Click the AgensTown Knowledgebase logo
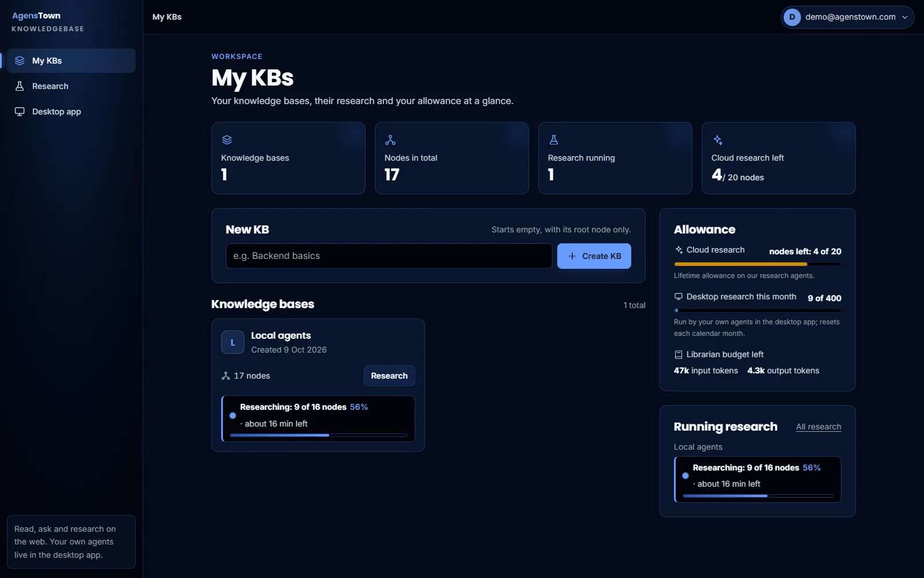Image resolution: width=924 pixels, height=578 pixels. pos(48,21)
